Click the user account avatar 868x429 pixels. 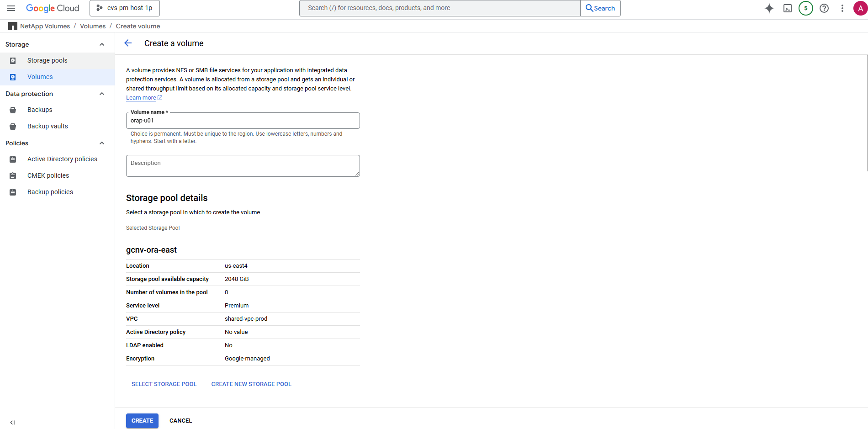coord(860,8)
